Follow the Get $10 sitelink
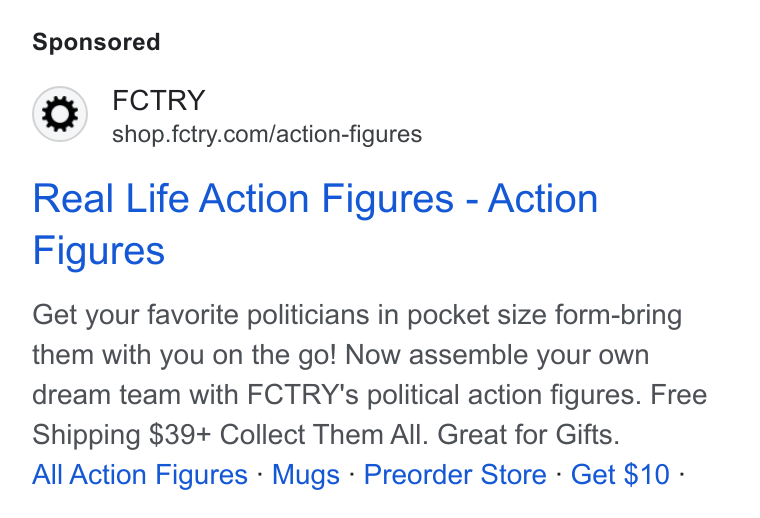Viewport: 760px width, 518px height. click(620, 474)
